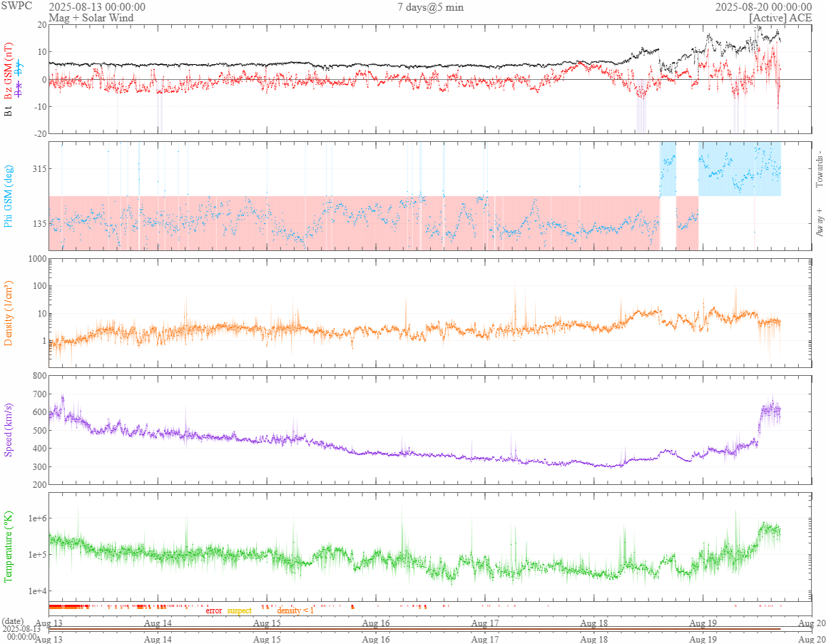
Task: Click the start time 2025-08-13 00:00:00 in the header
Action: [97, 7]
